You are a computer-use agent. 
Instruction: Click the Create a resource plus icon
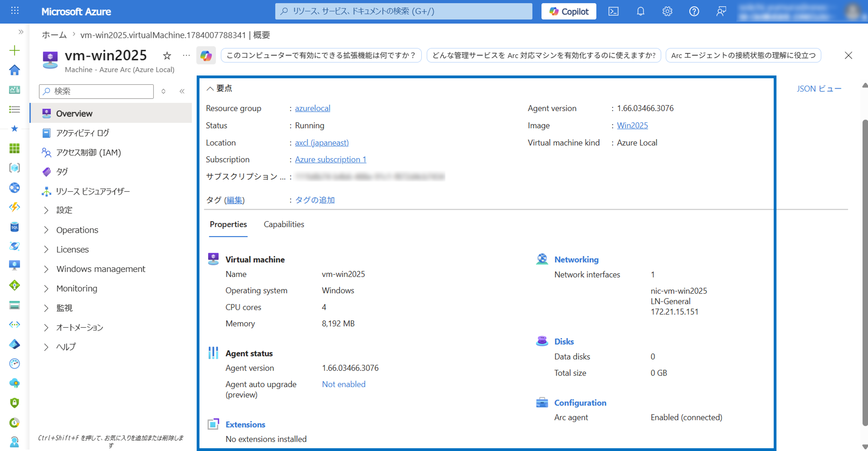(x=14, y=50)
